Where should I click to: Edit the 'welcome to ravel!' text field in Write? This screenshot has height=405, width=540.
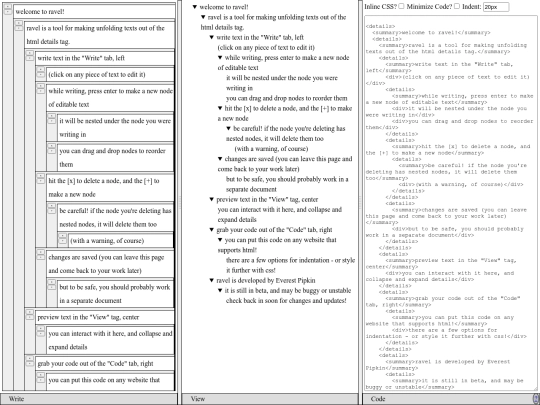[x=94, y=12]
